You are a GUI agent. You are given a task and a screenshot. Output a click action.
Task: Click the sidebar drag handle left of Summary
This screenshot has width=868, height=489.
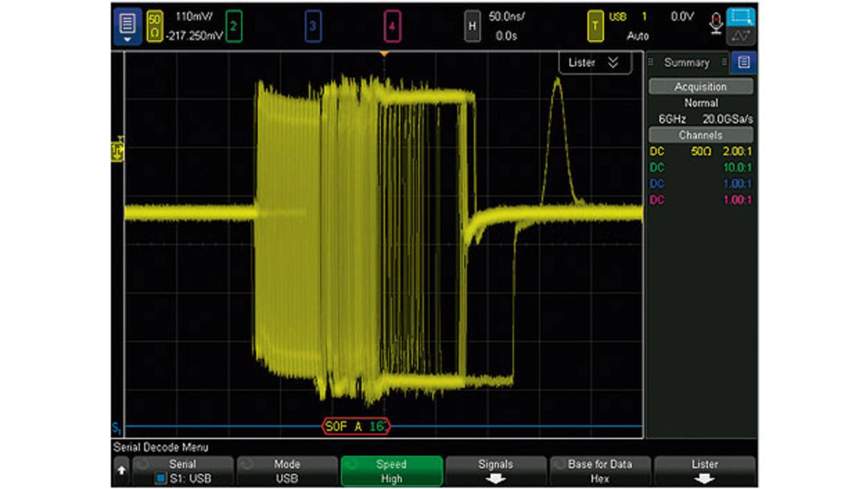651,62
